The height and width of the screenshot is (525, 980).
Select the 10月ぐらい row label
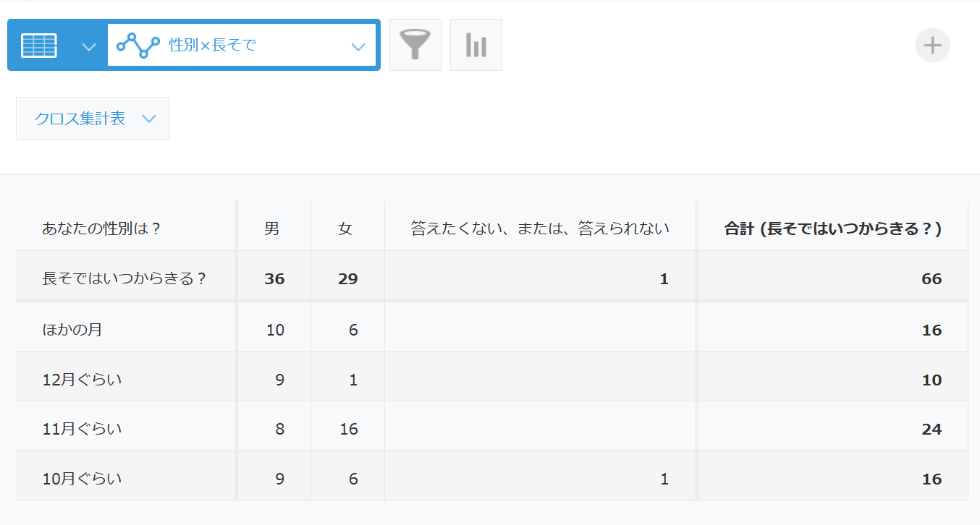pyautogui.click(x=82, y=478)
